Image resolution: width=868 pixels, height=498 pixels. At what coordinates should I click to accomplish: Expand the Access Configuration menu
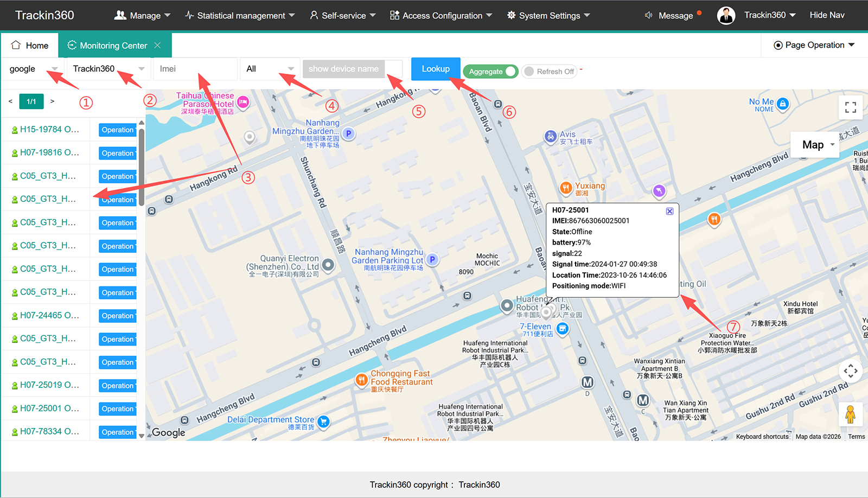(441, 15)
